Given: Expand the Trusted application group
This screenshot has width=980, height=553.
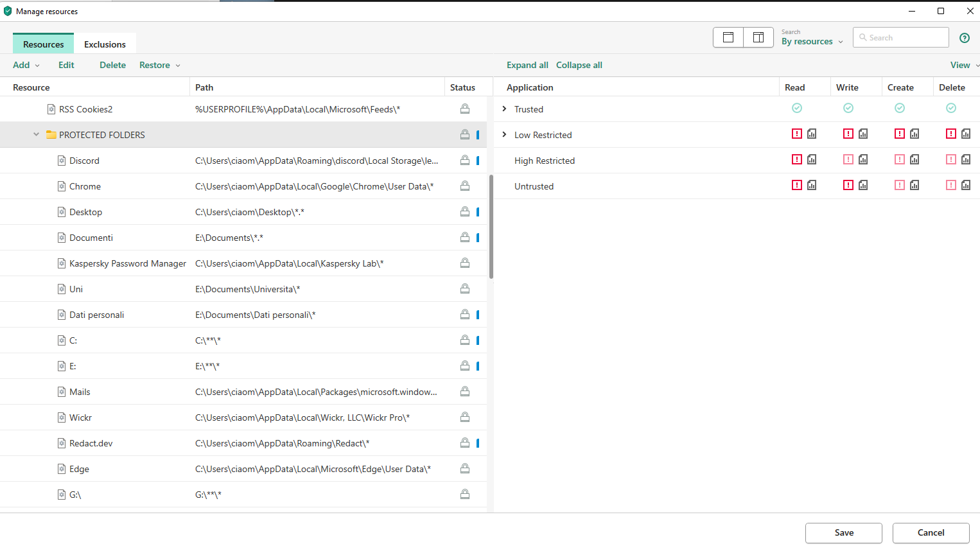Looking at the screenshot, I should click(504, 109).
